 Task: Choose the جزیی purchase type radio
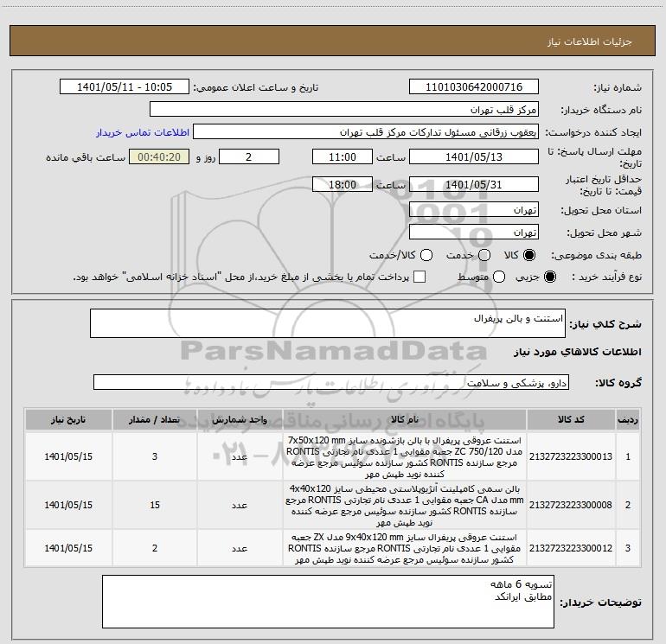(549, 277)
